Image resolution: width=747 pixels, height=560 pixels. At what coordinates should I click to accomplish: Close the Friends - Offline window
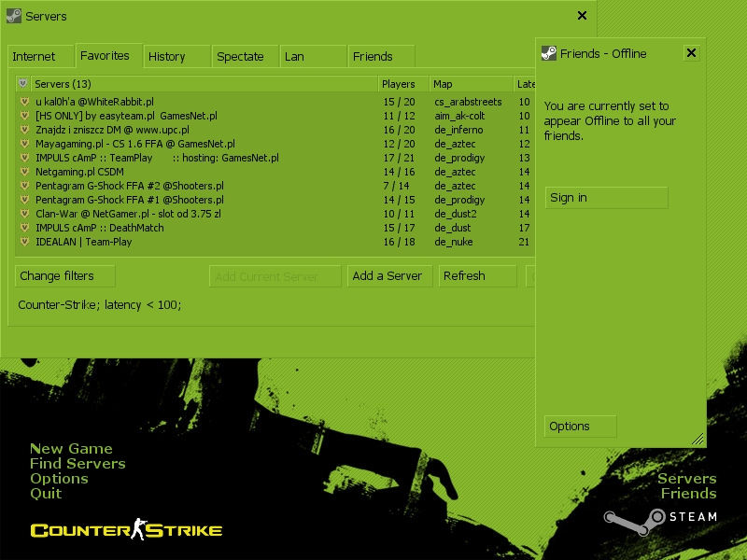coord(691,53)
